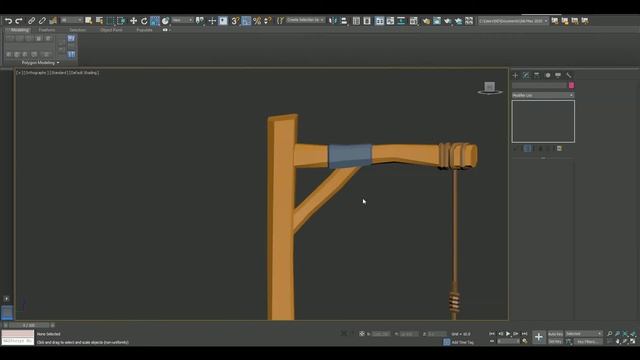Click the object name input field
640x360 pixels.
540,85
